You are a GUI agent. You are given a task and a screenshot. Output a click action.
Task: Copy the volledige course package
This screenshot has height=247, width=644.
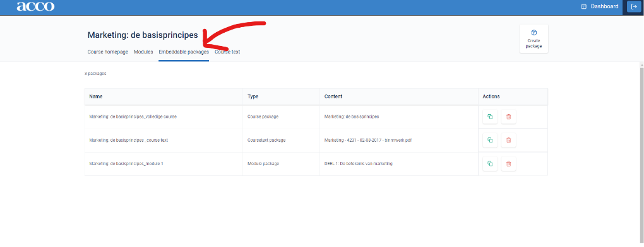(490, 117)
